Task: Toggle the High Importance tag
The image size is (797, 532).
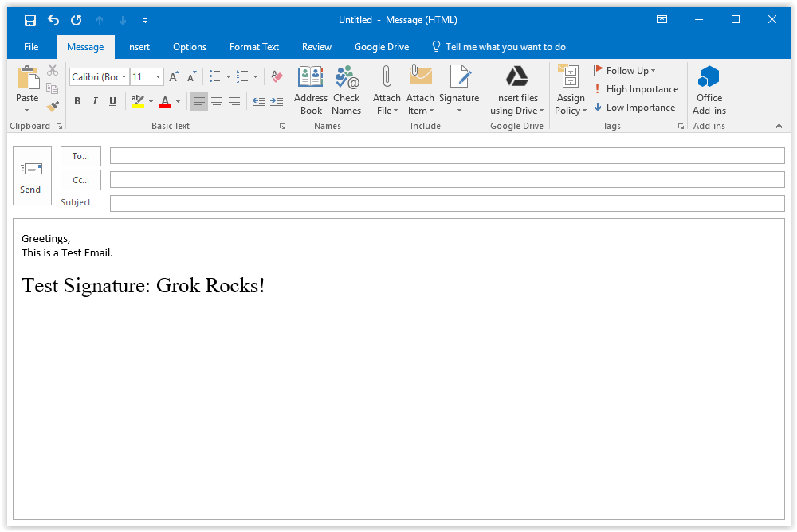Action: pos(636,89)
